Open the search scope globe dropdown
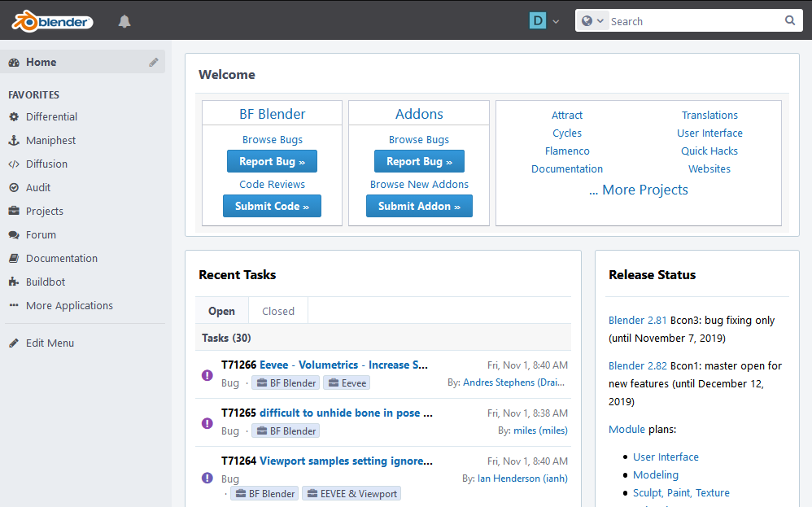Viewport: 812px width, 507px height. pyautogui.click(x=593, y=20)
